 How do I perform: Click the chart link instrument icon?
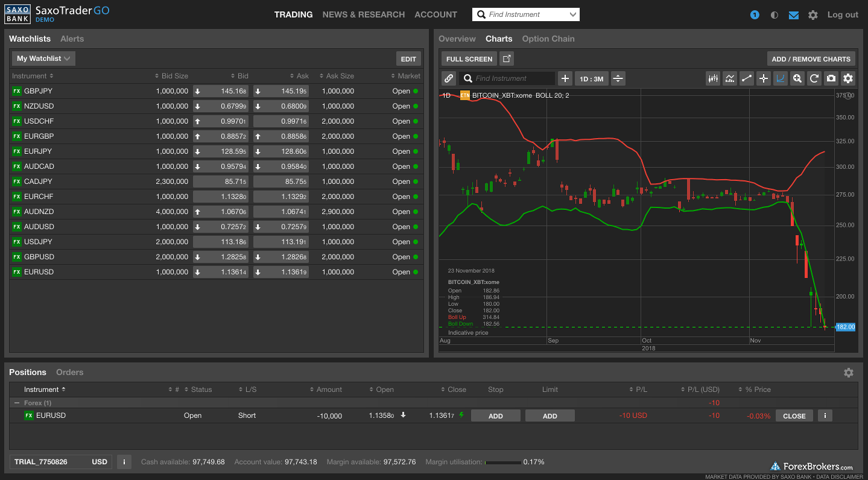point(449,78)
